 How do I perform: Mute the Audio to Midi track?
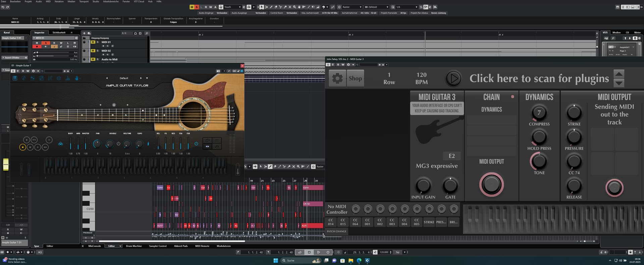93,59
